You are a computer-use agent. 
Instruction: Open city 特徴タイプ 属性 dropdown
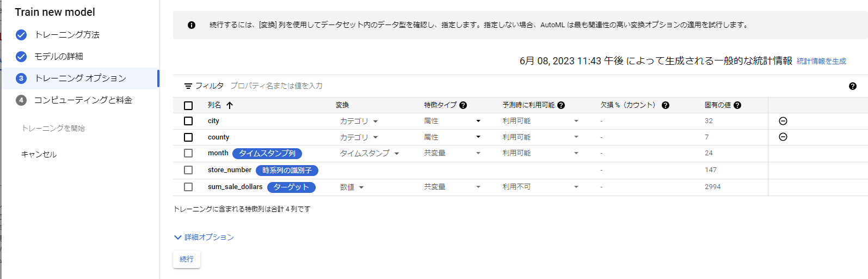point(453,121)
